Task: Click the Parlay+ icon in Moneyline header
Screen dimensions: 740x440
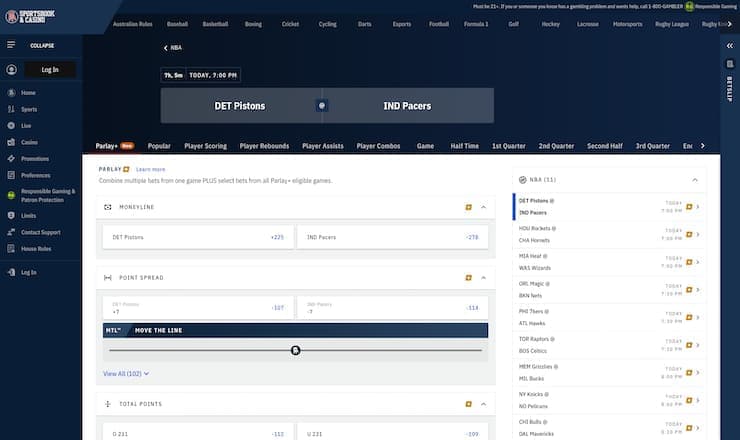Action: point(469,207)
